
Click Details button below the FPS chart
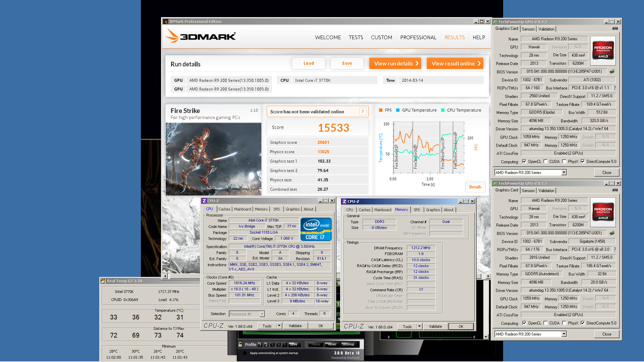click(x=475, y=187)
